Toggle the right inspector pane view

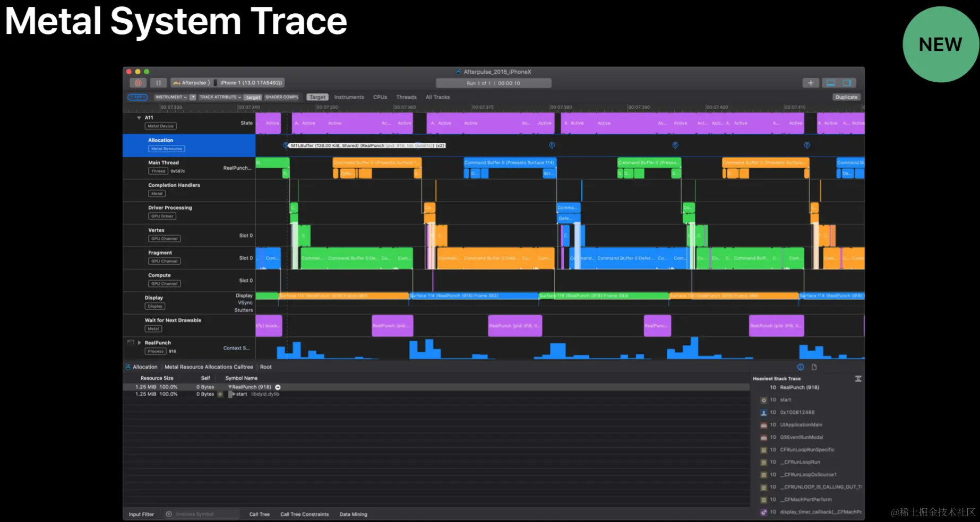click(x=847, y=83)
